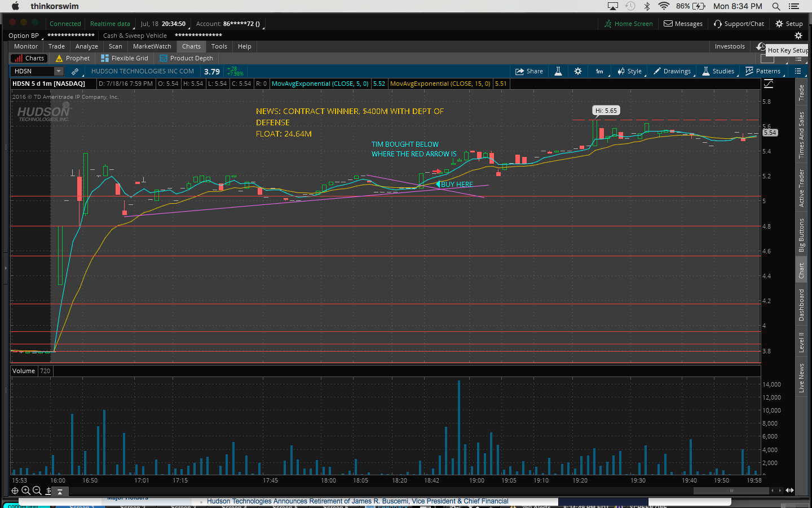Click account bar gear icon below Setup
This screenshot has width=812, height=508.
point(798,36)
